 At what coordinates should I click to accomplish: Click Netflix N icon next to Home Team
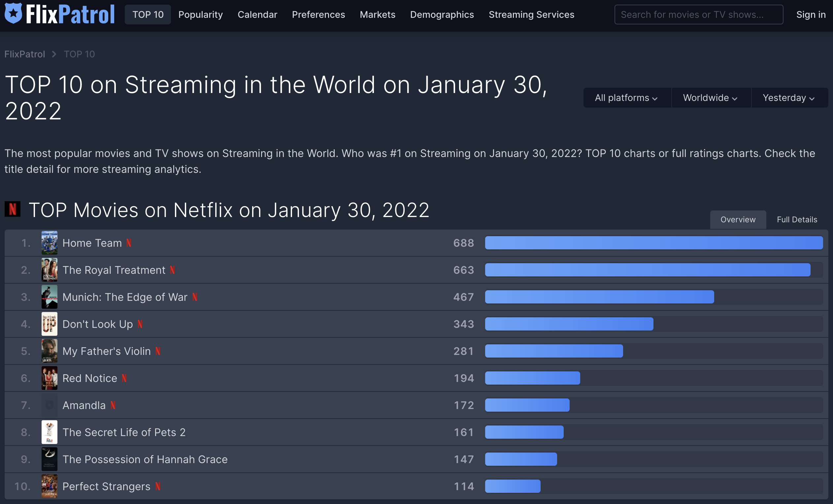(x=129, y=243)
